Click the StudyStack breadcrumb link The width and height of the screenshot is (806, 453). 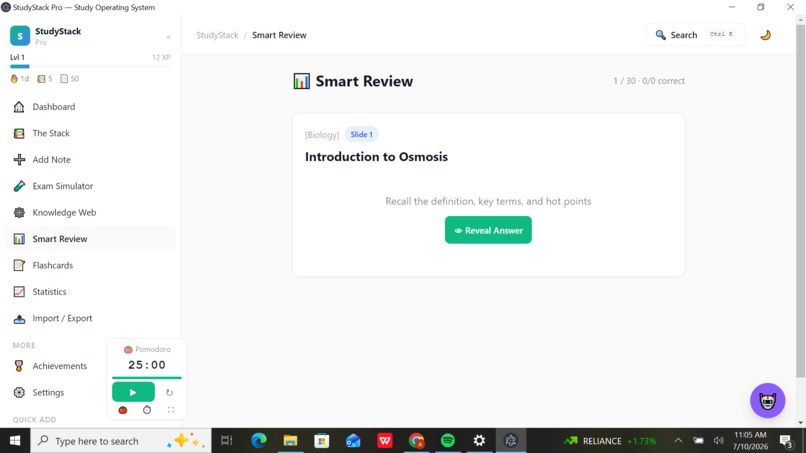pyautogui.click(x=217, y=35)
